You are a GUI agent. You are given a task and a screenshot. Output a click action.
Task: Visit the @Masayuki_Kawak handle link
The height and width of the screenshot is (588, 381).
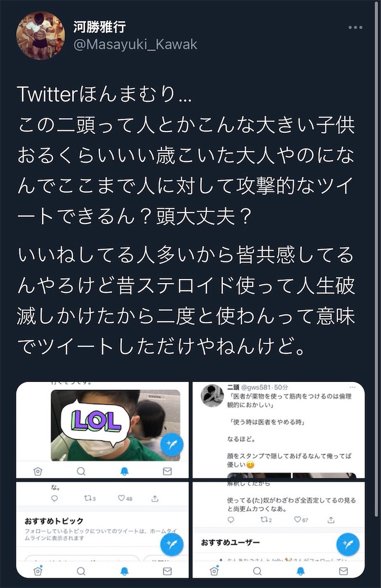coord(135,45)
